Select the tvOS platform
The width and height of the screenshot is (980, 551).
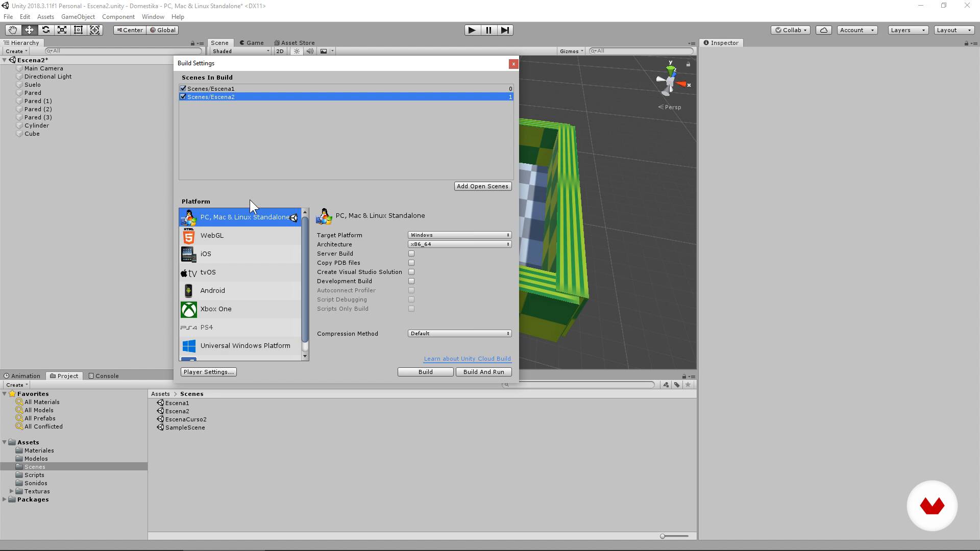(240, 272)
